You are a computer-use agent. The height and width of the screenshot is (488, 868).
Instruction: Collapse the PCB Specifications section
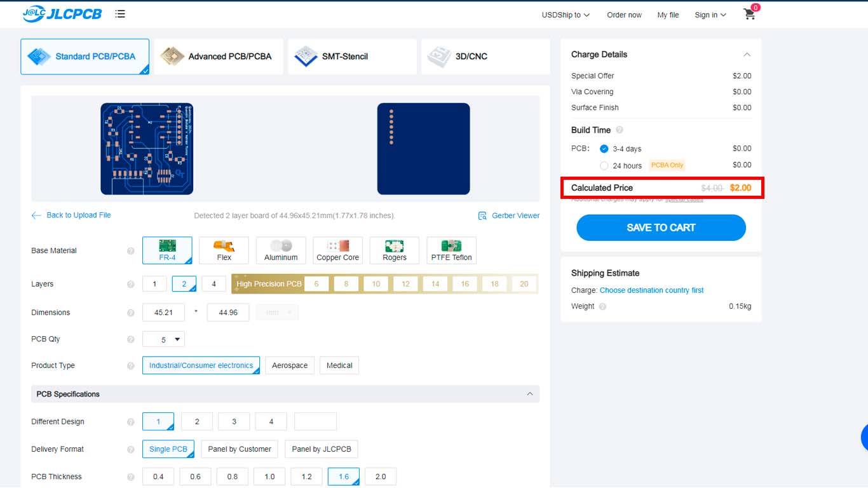(530, 394)
